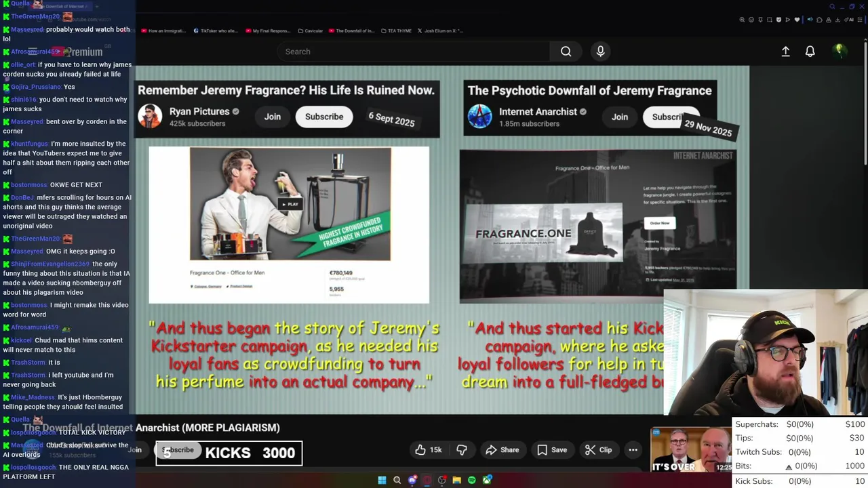Image resolution: width=868 pixels, height=488 pixels.
Task: Dislike the video with the thumbs down
Action: [462, 450]
